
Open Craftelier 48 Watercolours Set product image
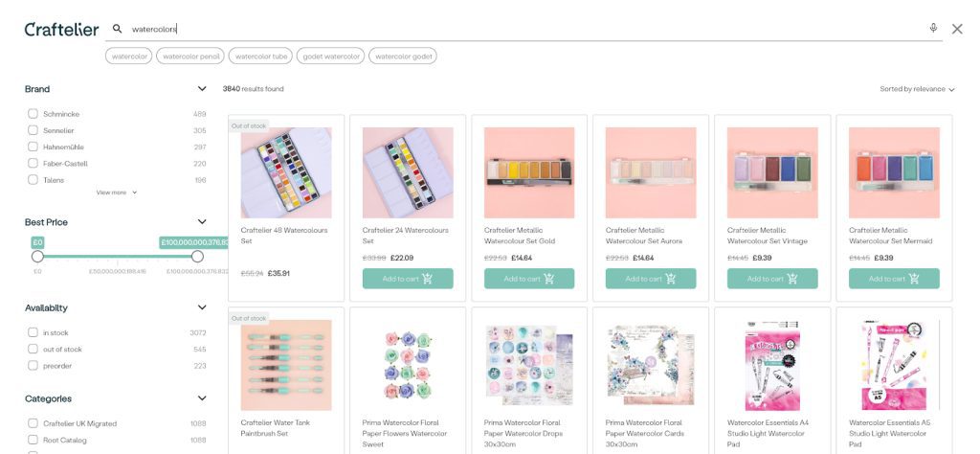(x=286, y=172)
